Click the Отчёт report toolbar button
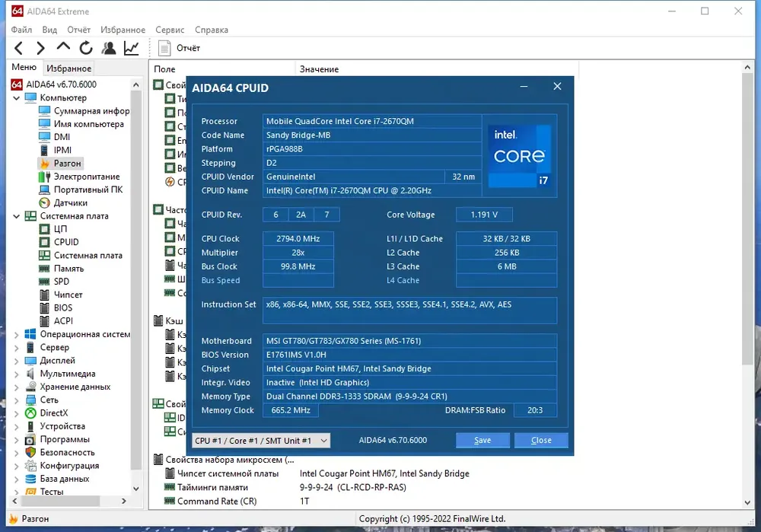761x532 pixels. pyautogui.click(x=179, y=48)
